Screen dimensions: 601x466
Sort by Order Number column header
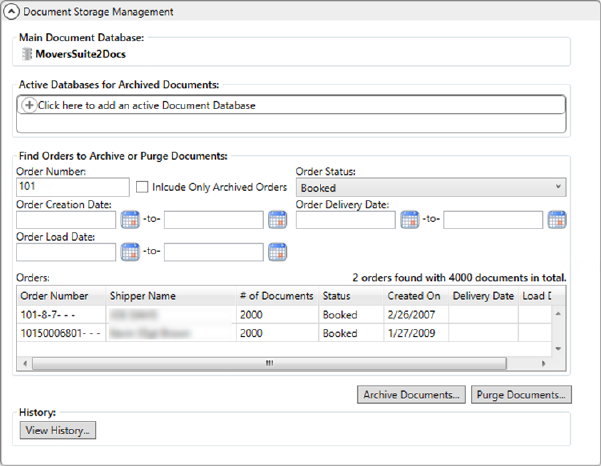point(62,296)
